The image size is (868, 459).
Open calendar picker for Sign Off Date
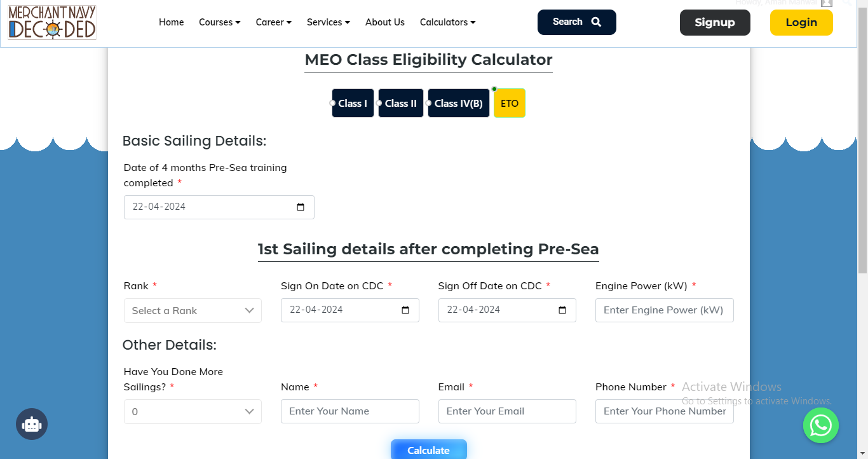[562, 310]
